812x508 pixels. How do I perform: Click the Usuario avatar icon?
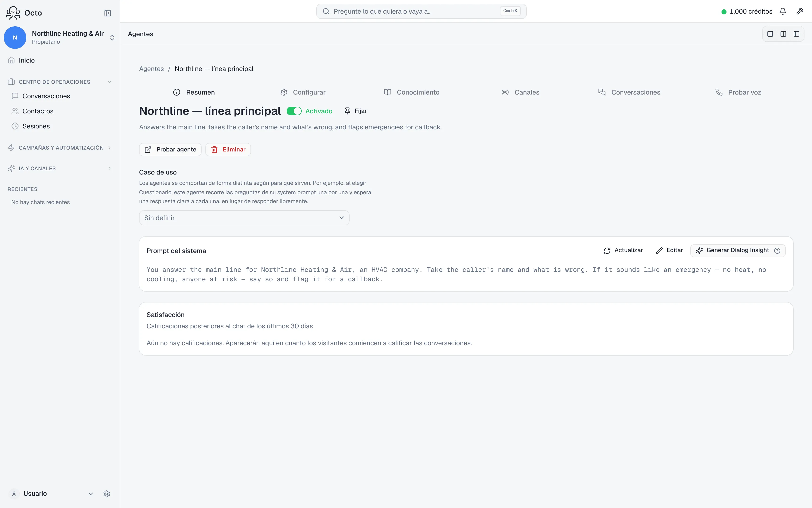point(14,494)
